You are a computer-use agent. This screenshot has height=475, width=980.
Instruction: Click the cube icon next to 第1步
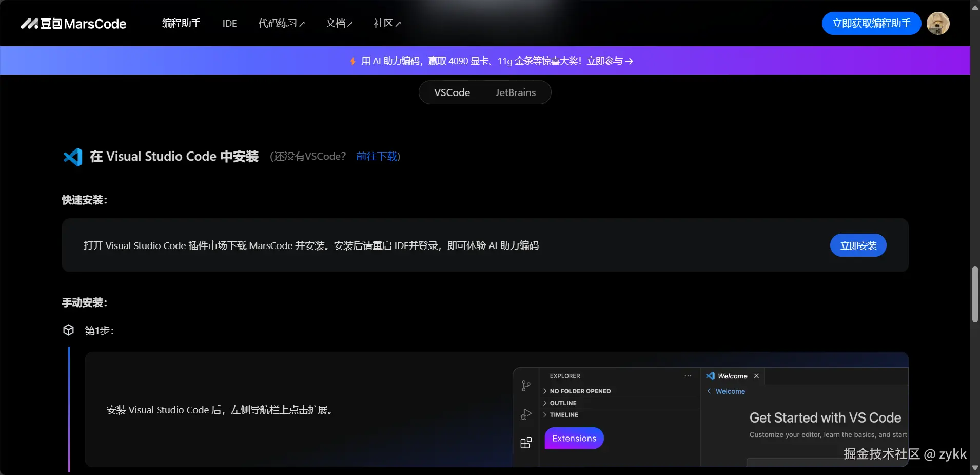tap(68, 330)
